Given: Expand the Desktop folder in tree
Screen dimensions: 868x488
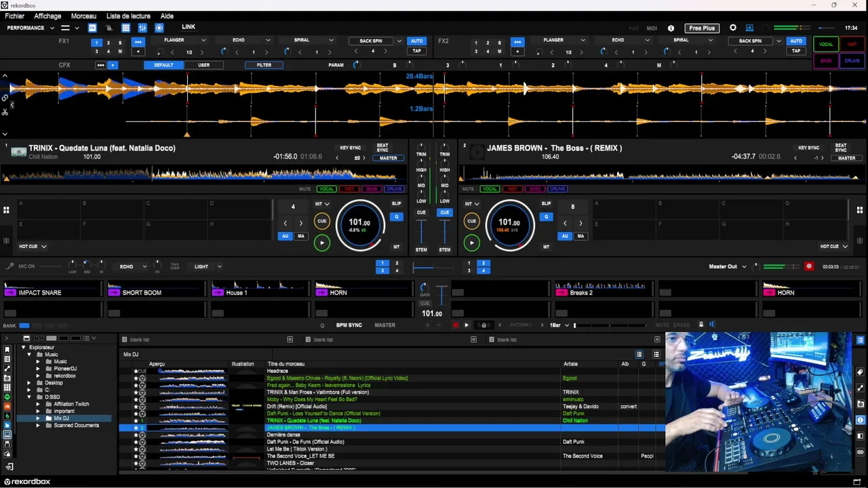Looking at the screenshot, I should 30,383.
